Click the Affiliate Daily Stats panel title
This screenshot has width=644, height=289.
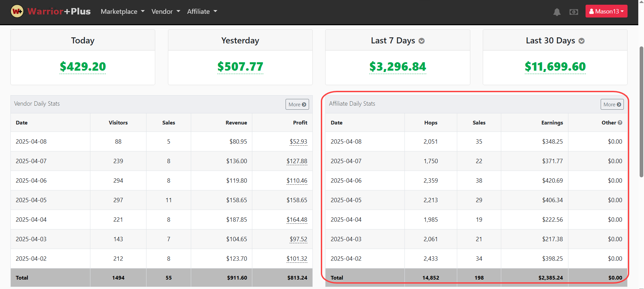[x=352, y=104]
